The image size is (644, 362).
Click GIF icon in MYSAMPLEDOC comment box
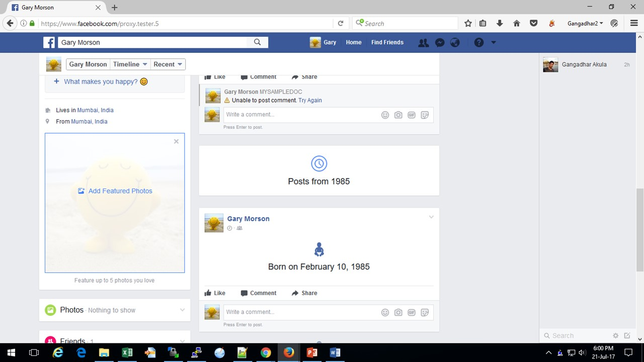pyautogui.click(x=412, y=115)
